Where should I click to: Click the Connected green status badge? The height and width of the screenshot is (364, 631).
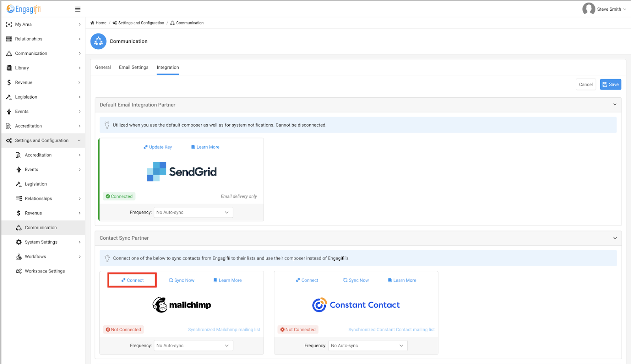pos(119,196)
